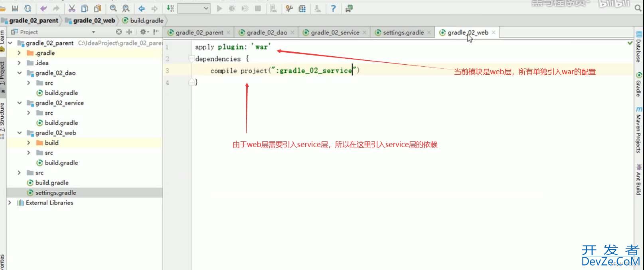Select settings.gradle in project tree
The height and width of the screenshot is (270, 644).
(51, 193)
